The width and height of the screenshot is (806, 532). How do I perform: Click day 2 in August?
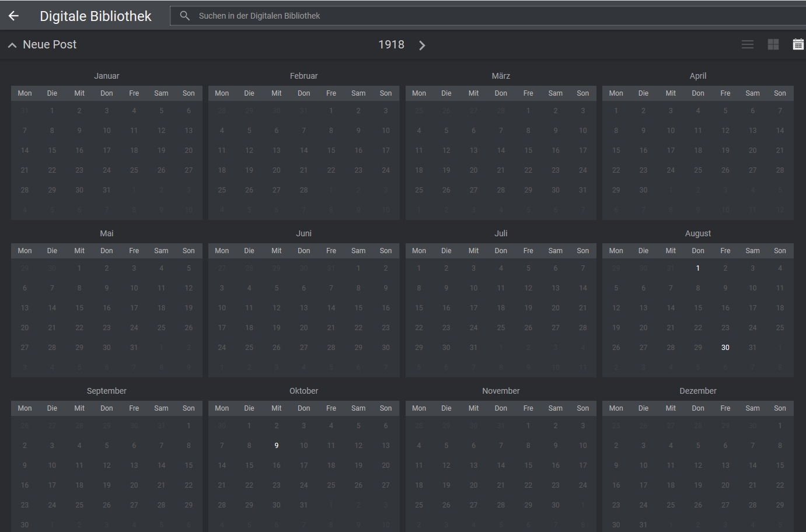pyautogui.click(x=725, y=268)
